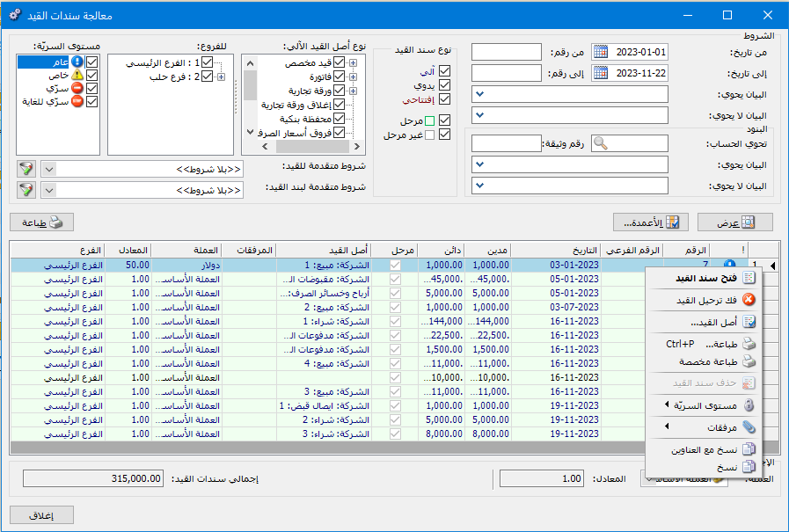The height and width of the screenshot is (532, 789).
Task: Expand the 'فاتورة' tree node
Action: tap(354, 77)
